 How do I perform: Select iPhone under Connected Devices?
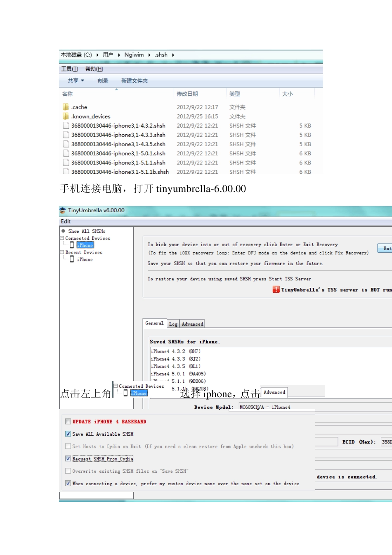click(85, 245)
